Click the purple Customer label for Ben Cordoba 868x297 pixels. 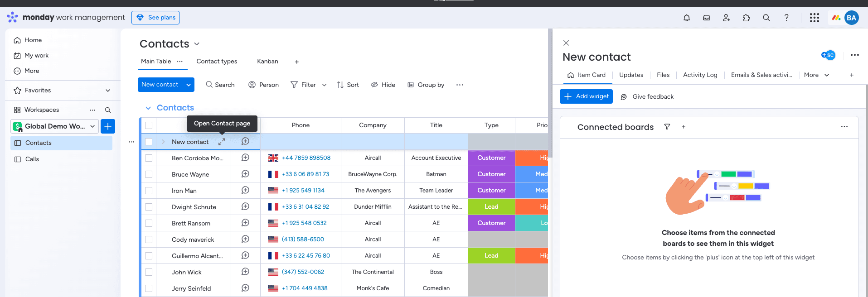(491, 158)
